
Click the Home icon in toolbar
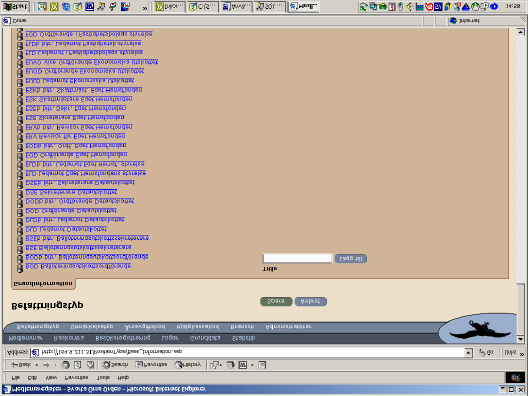click(x=90, y=365)
